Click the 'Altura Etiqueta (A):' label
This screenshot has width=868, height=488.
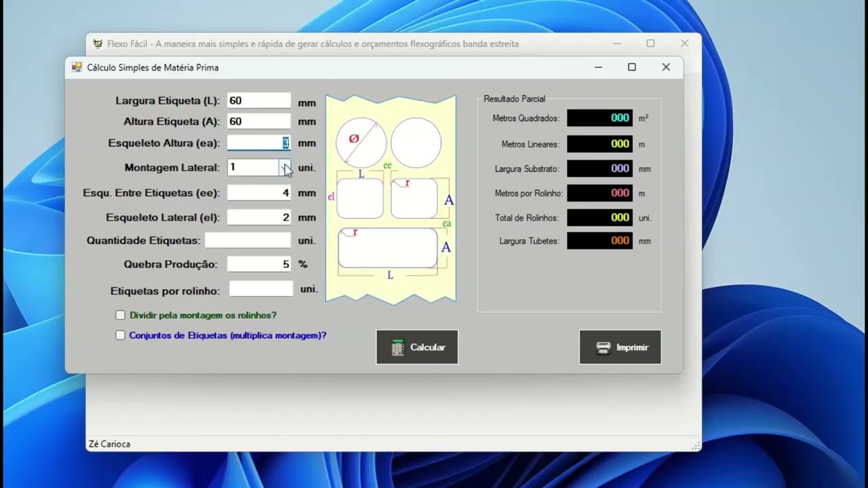pos(172,121)
